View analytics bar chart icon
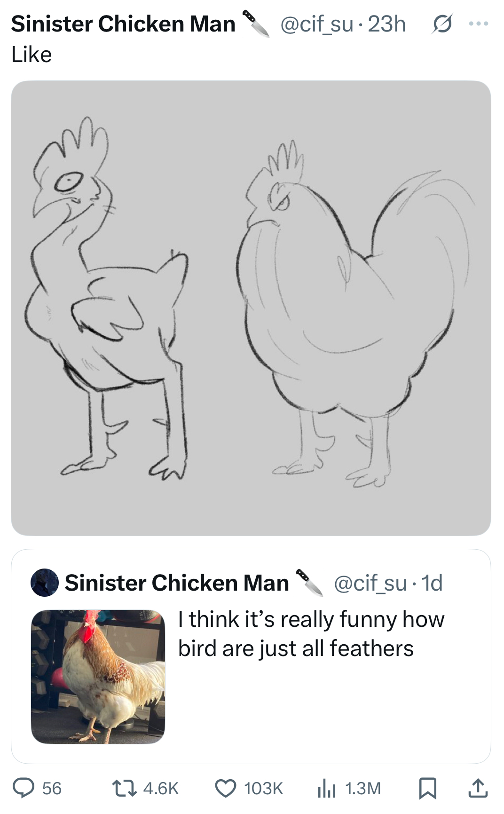 click(327, 789)
